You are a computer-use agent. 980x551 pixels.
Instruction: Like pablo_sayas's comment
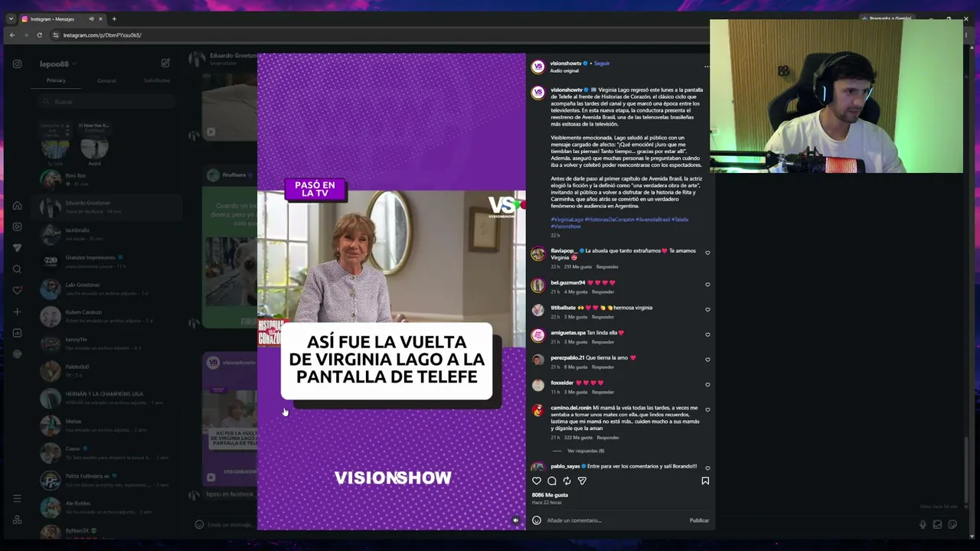(707, 468)
